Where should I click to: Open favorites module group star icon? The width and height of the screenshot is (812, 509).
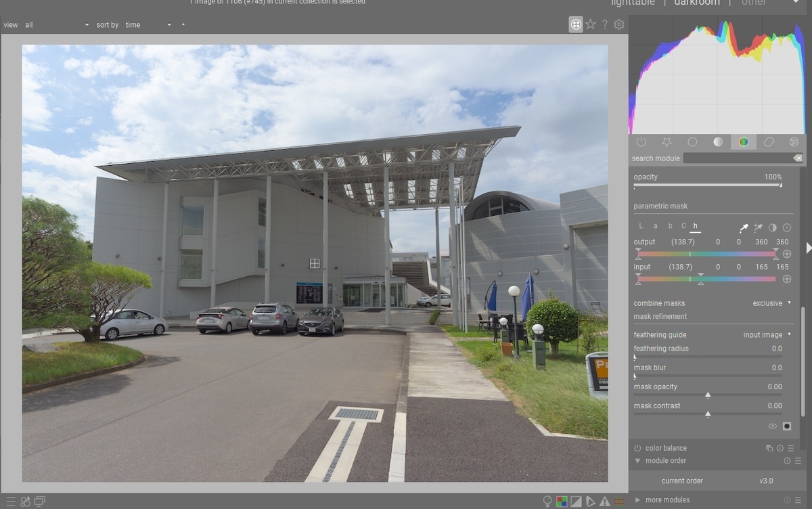667,142
